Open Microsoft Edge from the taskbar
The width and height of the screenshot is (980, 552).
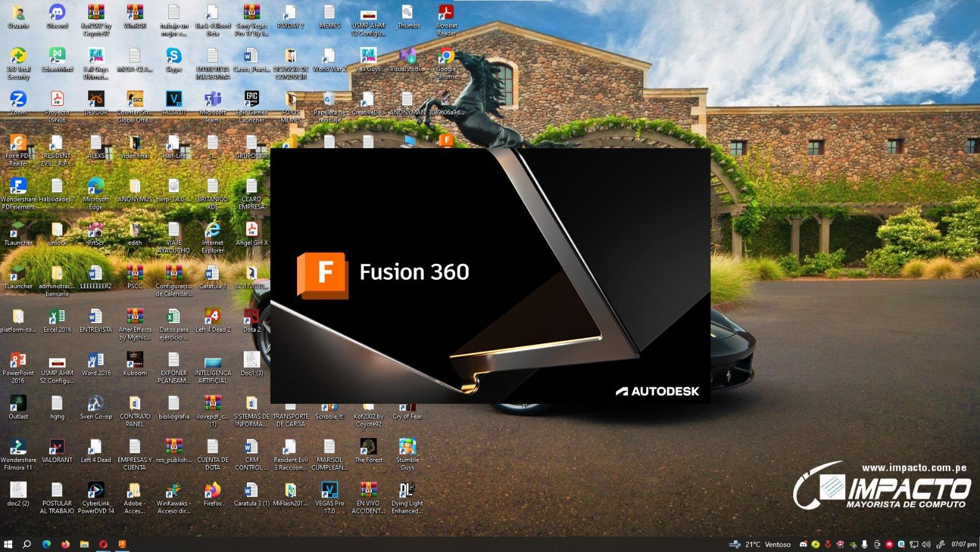(x=47, y=544)
